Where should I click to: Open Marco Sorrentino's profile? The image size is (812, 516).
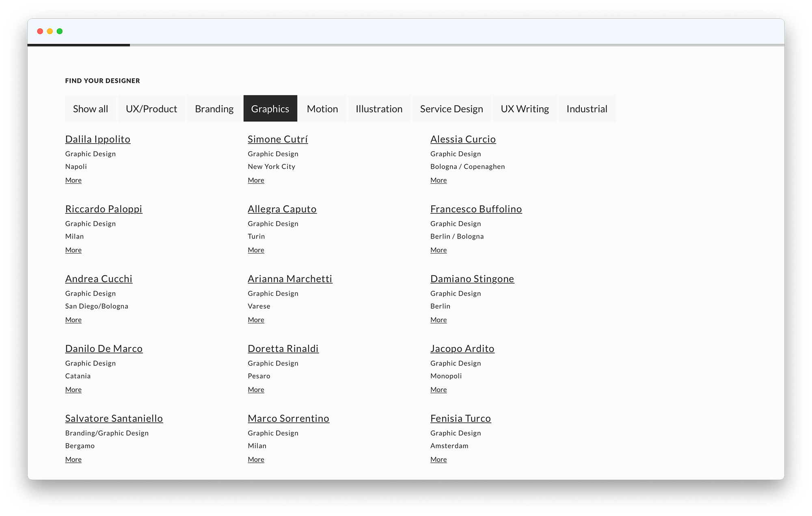coord(289,418)
